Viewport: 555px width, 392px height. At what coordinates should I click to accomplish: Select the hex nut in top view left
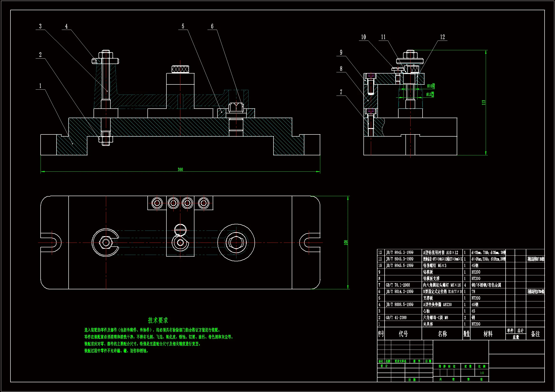click(106, 243)
